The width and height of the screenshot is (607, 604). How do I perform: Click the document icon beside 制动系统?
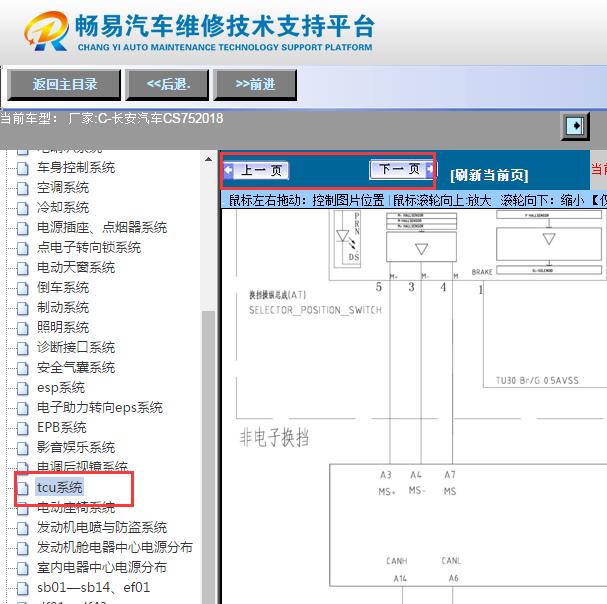[23, 309]
